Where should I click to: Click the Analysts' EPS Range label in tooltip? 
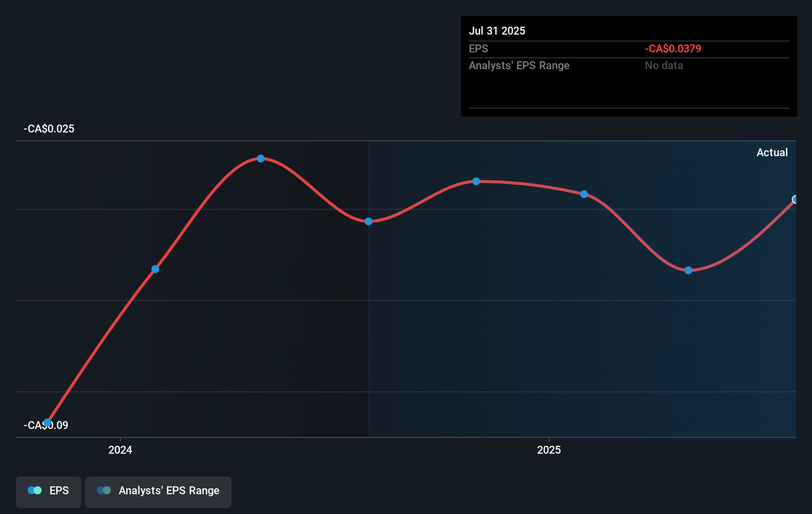tap(519, 65)
